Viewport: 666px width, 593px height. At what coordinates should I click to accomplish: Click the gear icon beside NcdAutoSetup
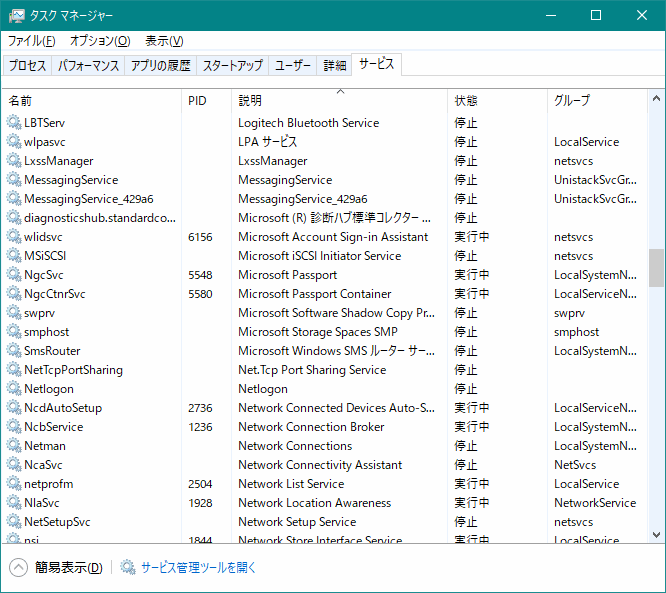tap(14, 408)
